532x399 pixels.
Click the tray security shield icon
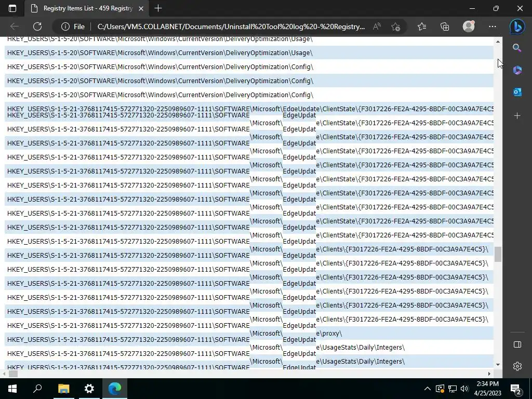(440, 389)
